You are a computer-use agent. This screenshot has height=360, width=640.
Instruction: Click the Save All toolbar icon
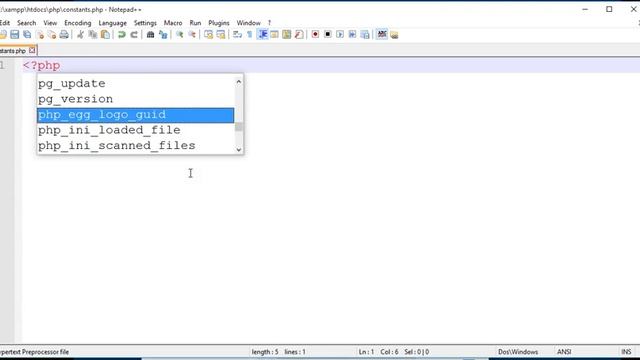coord(27,35)
